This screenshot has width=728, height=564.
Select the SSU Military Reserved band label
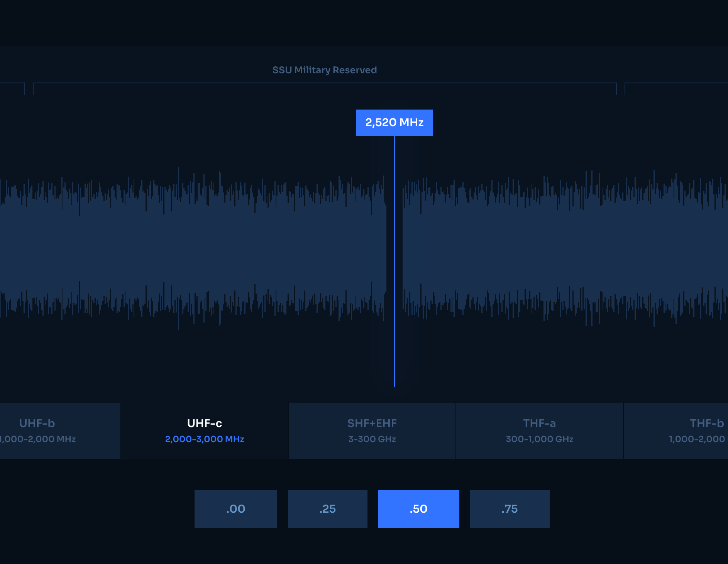[x=324, y=70]
